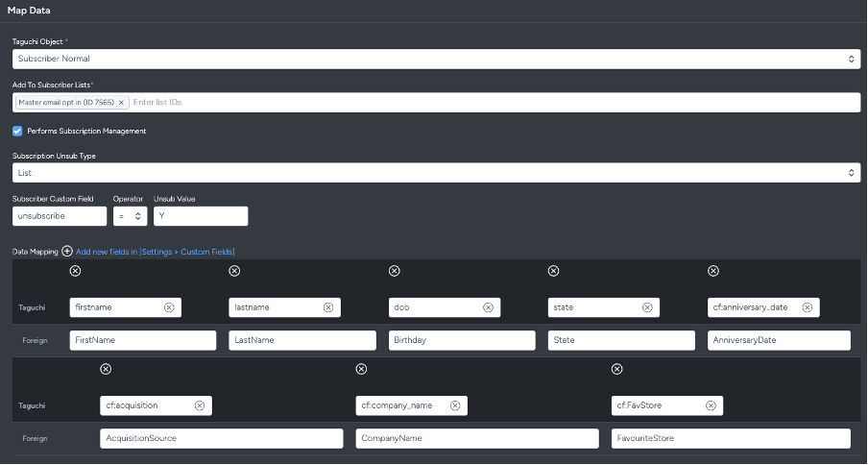Click the Foreign FavouriteStore input field

click(730, 438)
